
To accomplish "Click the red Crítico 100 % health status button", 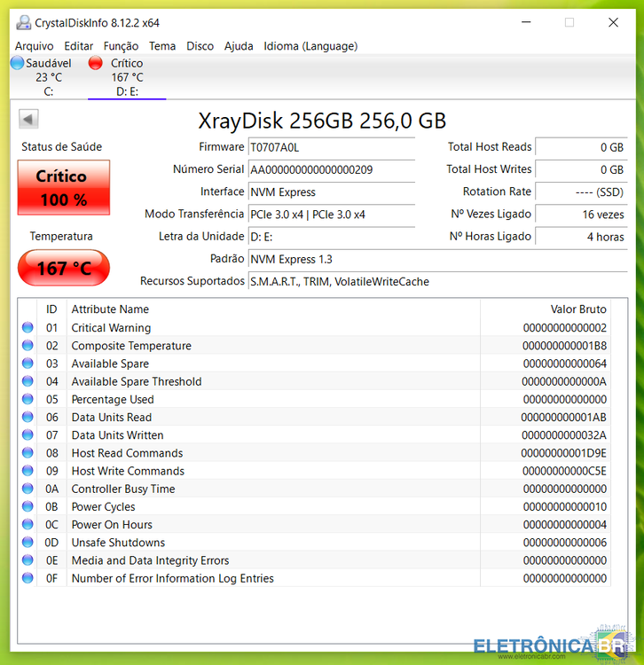I will click(x=64, y=188).
